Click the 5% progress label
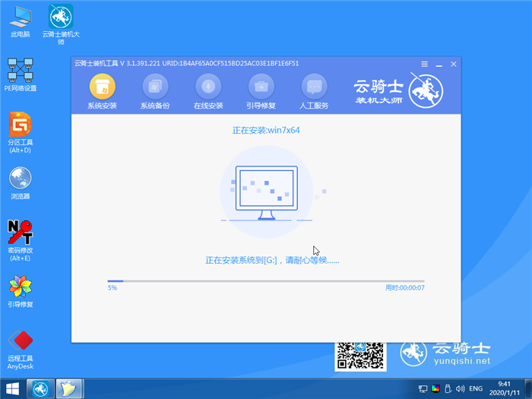The height and width of the screenshot is (399, 532). (x=112, y=288)
